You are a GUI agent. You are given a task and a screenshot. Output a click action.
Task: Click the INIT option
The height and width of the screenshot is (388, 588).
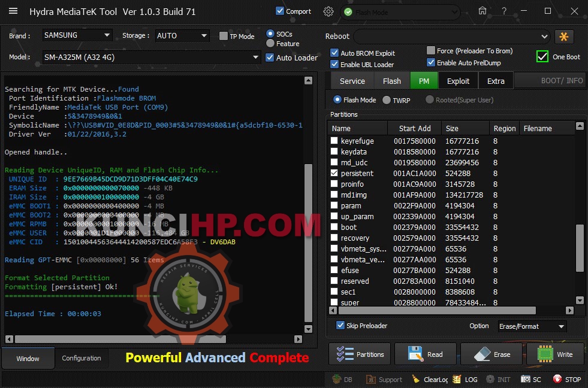(498, 380)
